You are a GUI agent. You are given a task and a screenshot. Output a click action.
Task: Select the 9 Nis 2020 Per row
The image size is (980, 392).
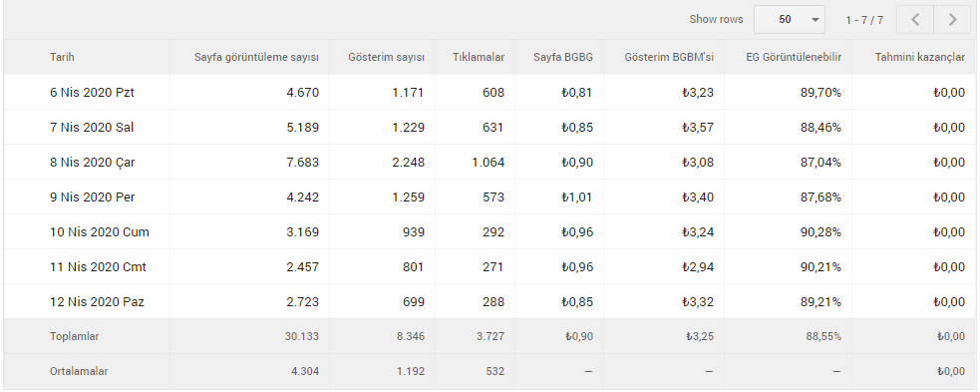[x=490, y=196]
